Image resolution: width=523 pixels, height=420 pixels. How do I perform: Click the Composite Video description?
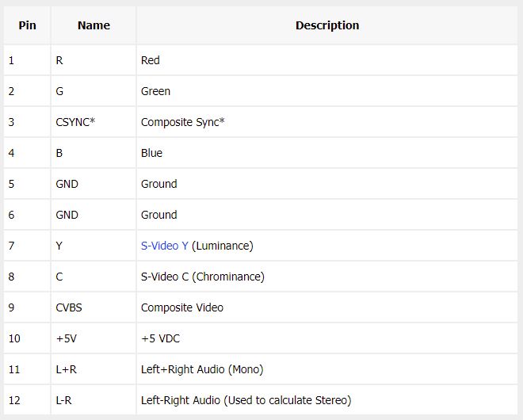182,307
